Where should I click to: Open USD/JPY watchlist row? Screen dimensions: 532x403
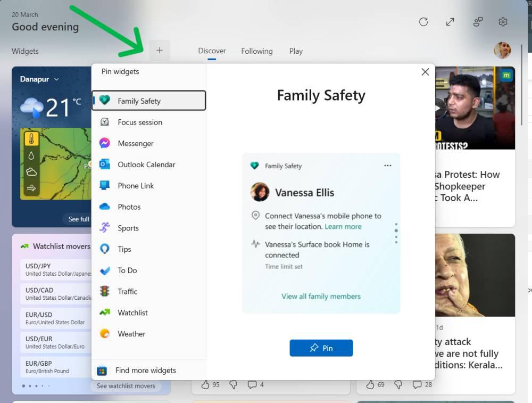(56, 269)
